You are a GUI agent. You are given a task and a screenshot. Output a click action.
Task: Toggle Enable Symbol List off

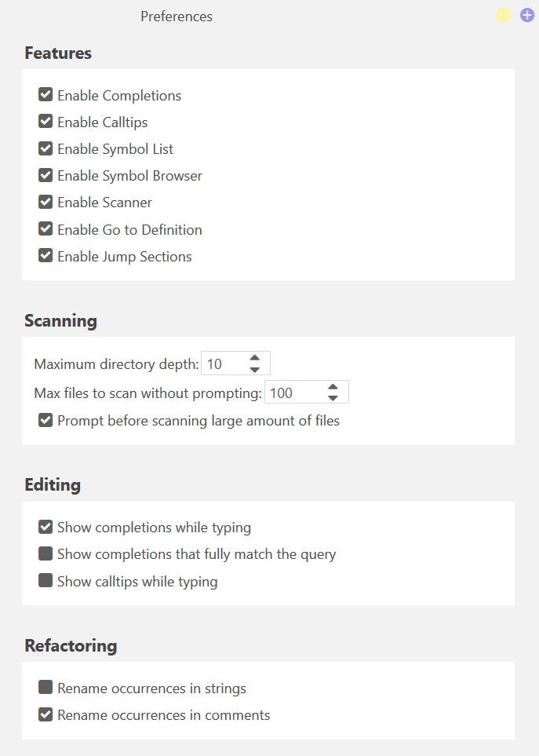coord(46,148)
